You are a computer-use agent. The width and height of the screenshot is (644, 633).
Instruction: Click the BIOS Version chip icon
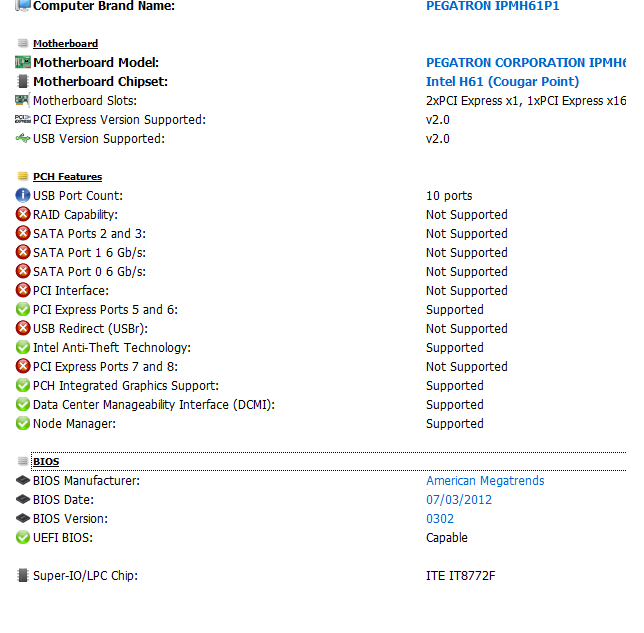(x=23, y=518)
